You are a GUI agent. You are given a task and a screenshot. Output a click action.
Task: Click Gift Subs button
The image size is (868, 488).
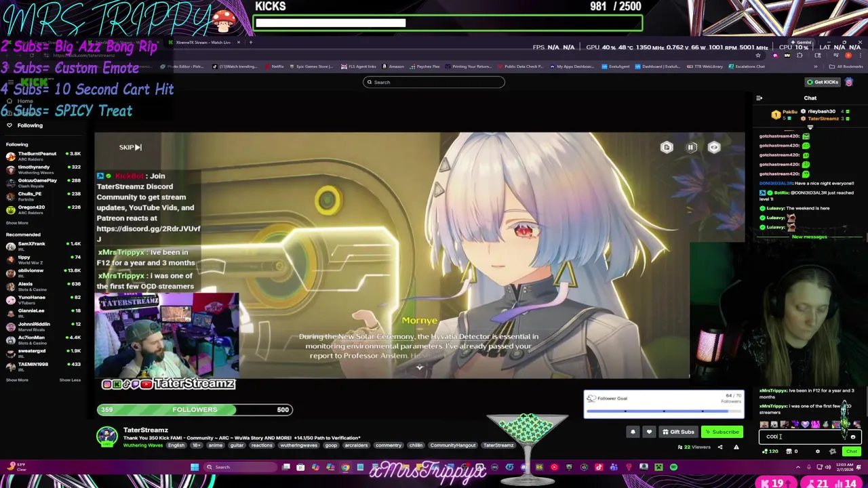point(678,432)
